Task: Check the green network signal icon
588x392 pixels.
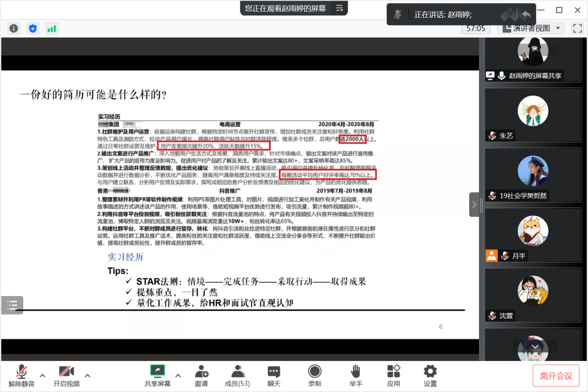Action: [52, 28]
